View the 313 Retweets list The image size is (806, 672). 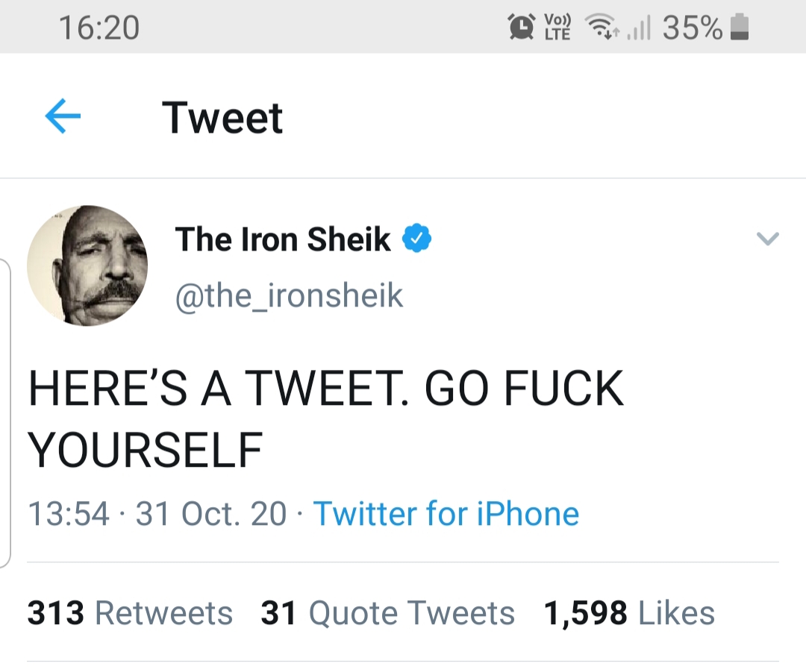[130, 613]
